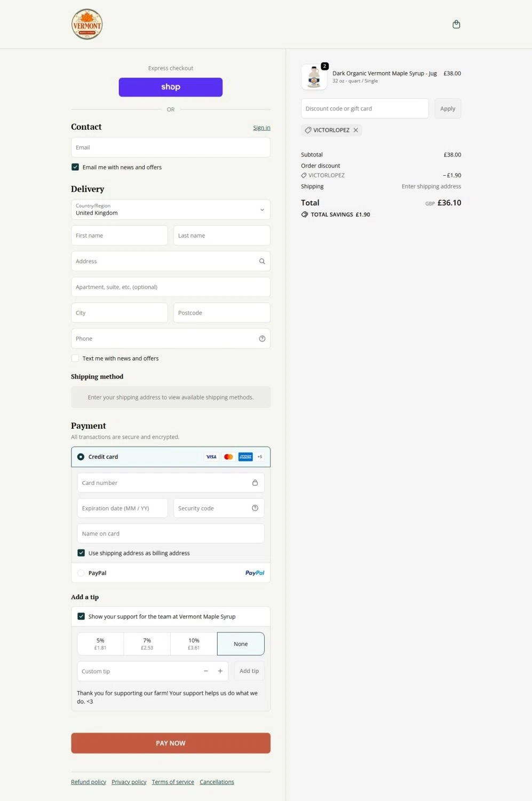Click the Mastercard icon

pyautogui.click(x=228, y=457)
